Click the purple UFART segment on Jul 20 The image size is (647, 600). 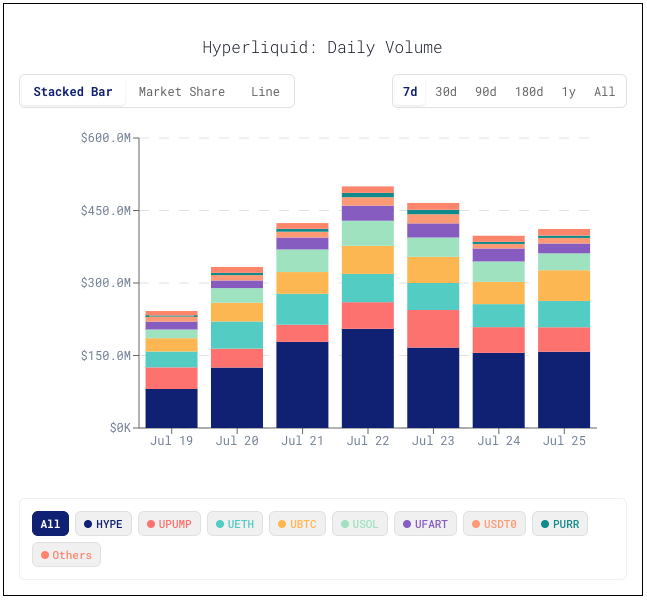pyautogui.click(x=237, y=284)
